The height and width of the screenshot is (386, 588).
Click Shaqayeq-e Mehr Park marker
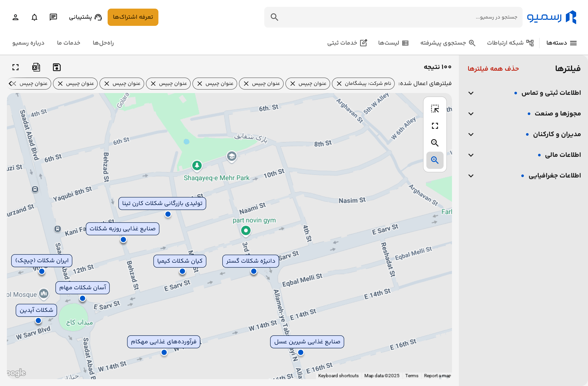coord(197,165)
